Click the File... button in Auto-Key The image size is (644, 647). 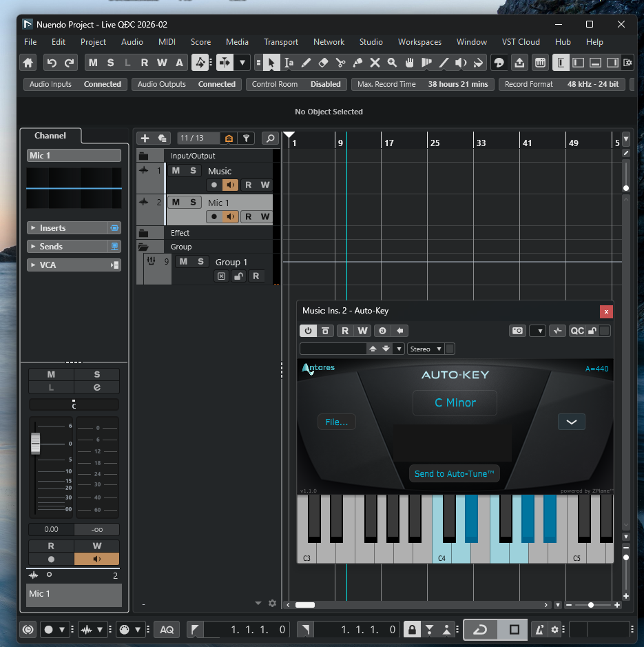pos(336,422)
